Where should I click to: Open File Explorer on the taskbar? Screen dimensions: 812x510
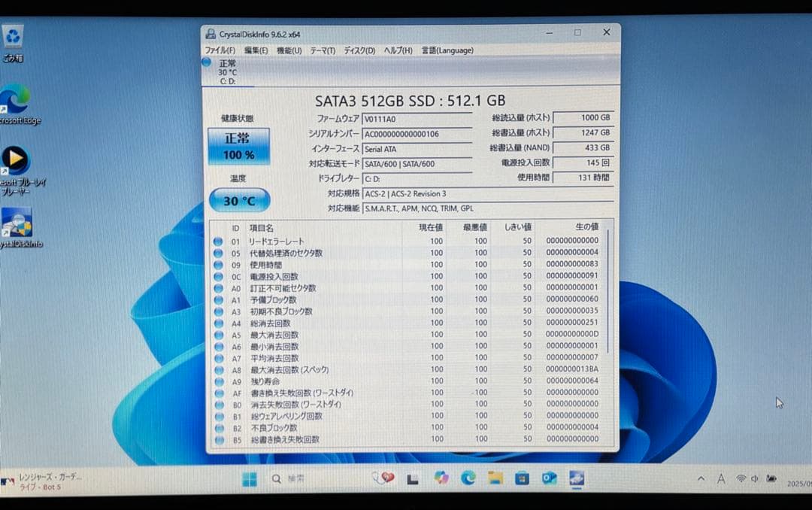click(x=497, y=478)
